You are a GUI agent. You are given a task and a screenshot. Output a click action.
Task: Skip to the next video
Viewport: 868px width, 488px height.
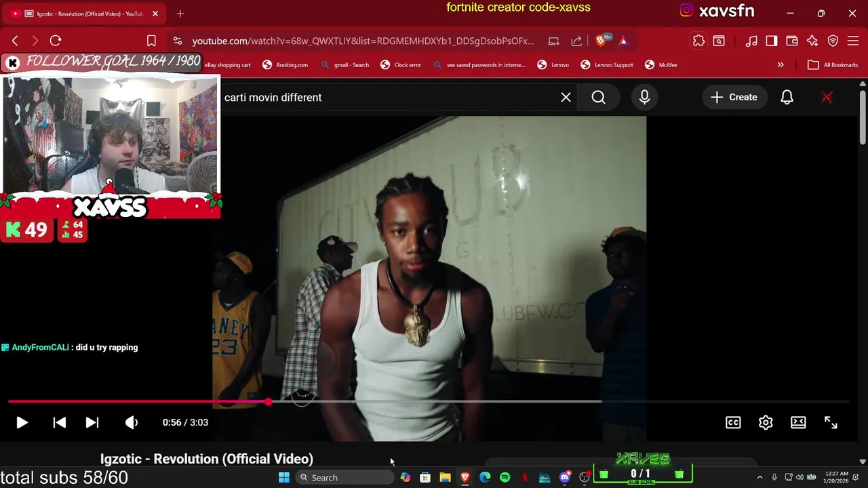[x=92, y=422]
